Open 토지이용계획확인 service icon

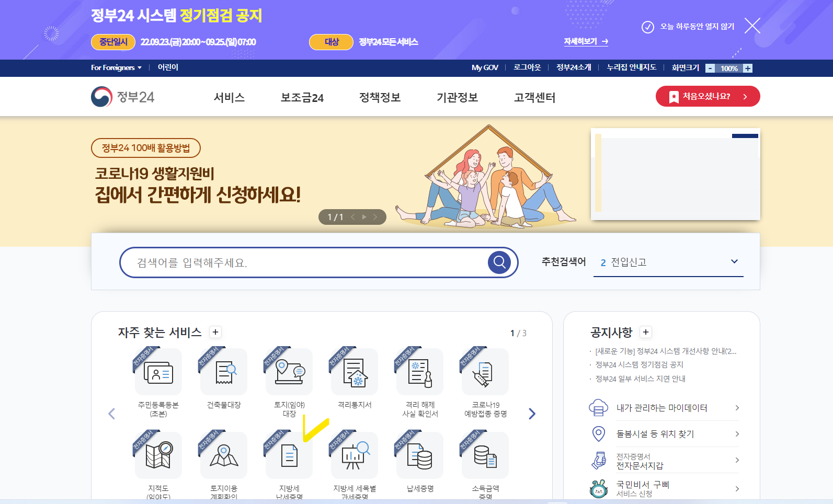tap(224, 455)
